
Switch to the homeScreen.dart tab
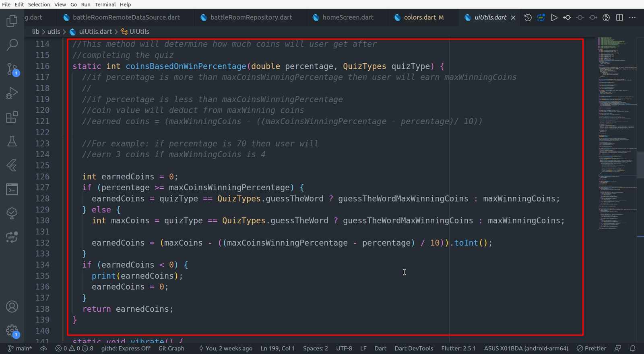(348, 17)
